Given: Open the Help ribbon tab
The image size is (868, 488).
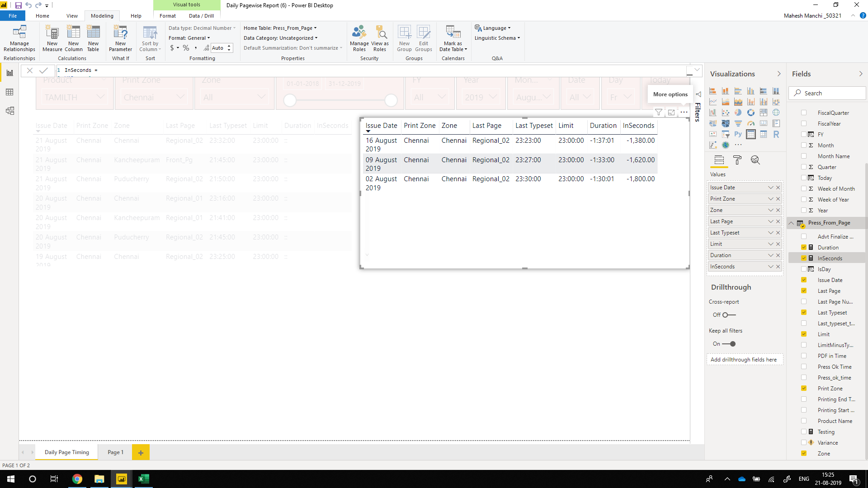Looking at the screenshot, I should (x=136, y=16).
